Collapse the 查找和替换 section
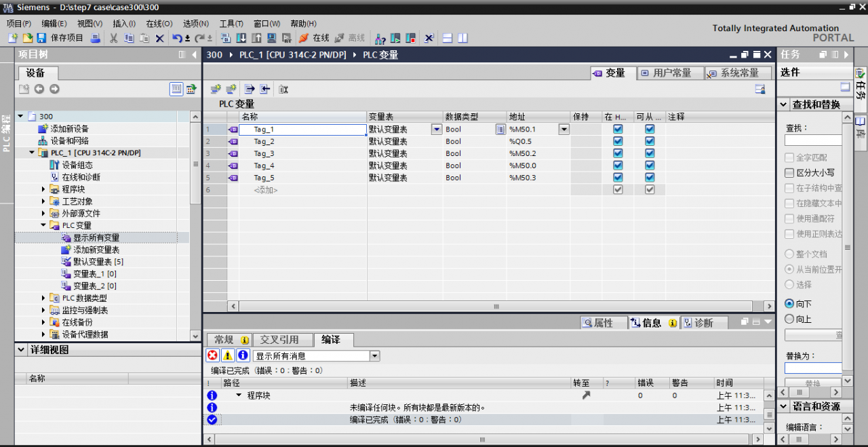This screenshot has height=447, width=868. tap(783, 104)
